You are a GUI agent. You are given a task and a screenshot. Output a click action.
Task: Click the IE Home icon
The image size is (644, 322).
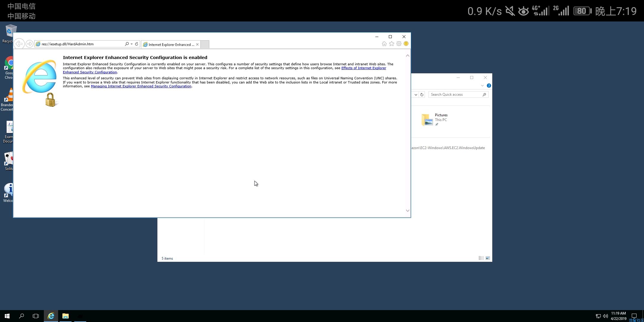(x=384, y=44)
